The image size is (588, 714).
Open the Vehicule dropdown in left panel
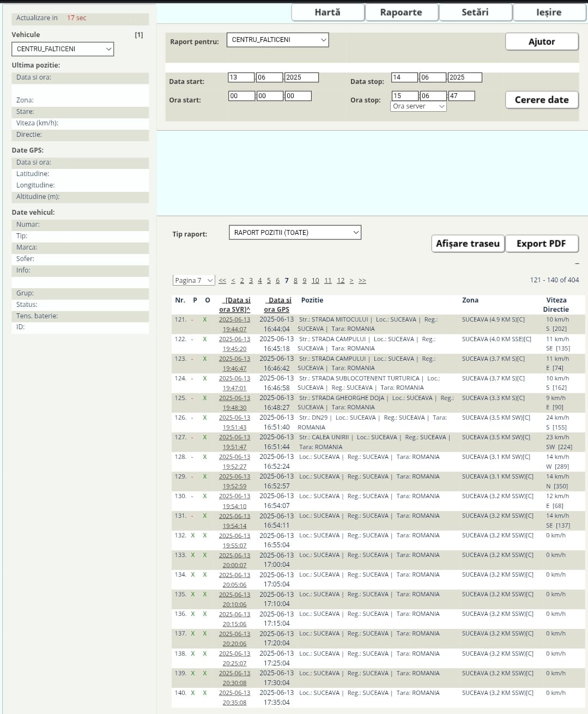tap(63, 49)
